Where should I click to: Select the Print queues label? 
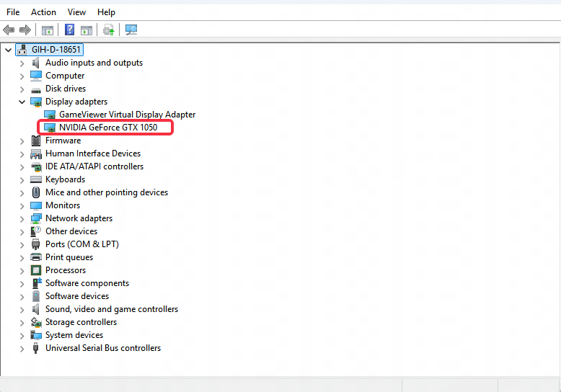[69, 257]
